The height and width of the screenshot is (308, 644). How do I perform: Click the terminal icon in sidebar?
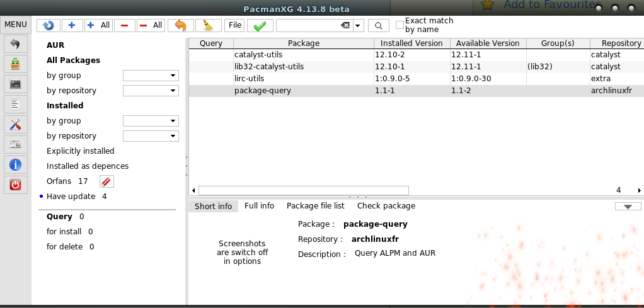(16, 84)
